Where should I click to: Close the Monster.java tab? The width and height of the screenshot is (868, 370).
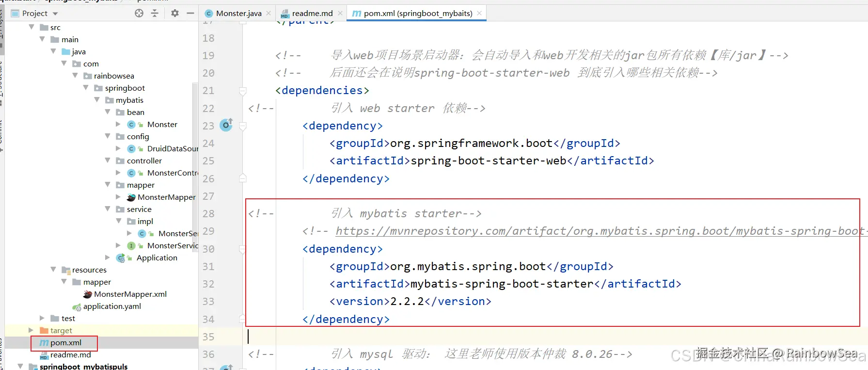pos(268,14)
